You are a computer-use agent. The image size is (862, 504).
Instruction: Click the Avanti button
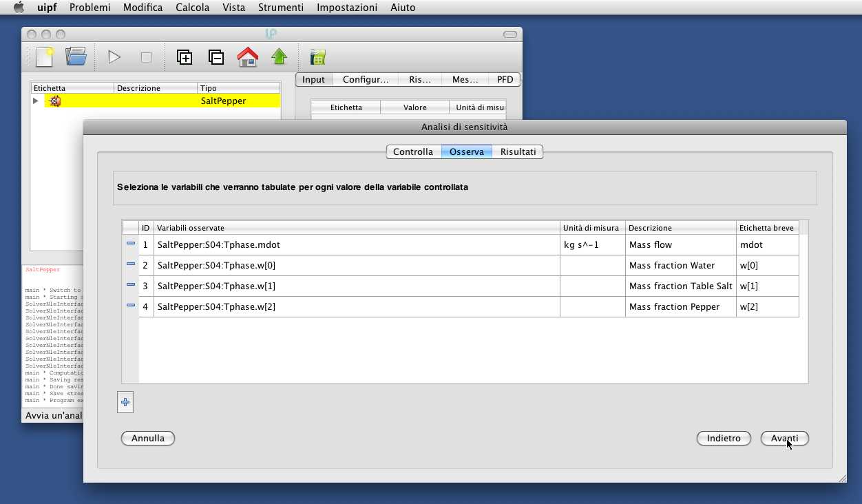click(x=784, y=438)
